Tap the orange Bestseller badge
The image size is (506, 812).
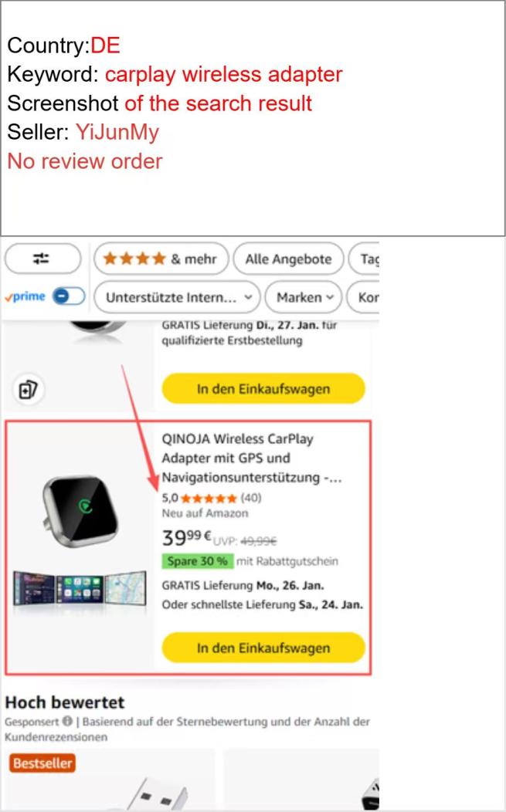(x=42, y=763)
